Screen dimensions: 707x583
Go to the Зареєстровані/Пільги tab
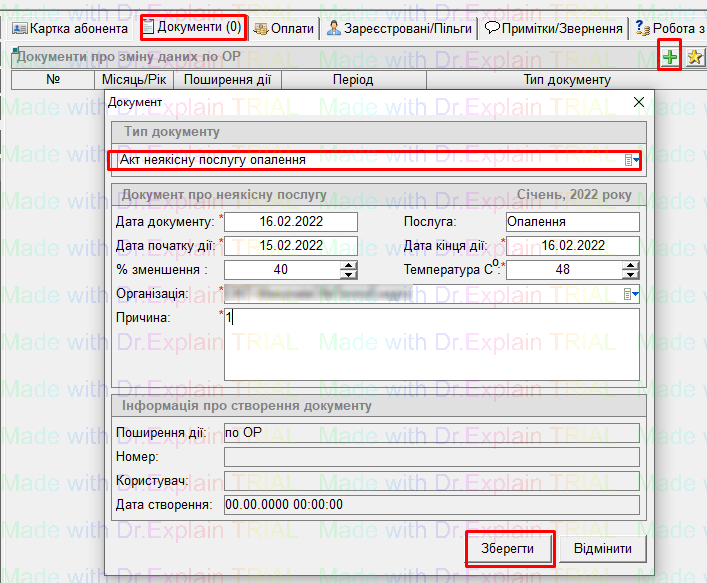point(400,28)
